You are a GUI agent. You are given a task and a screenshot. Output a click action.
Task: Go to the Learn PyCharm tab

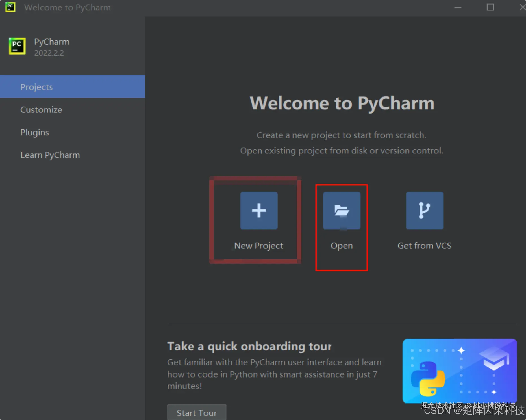[x=73, y=155]
